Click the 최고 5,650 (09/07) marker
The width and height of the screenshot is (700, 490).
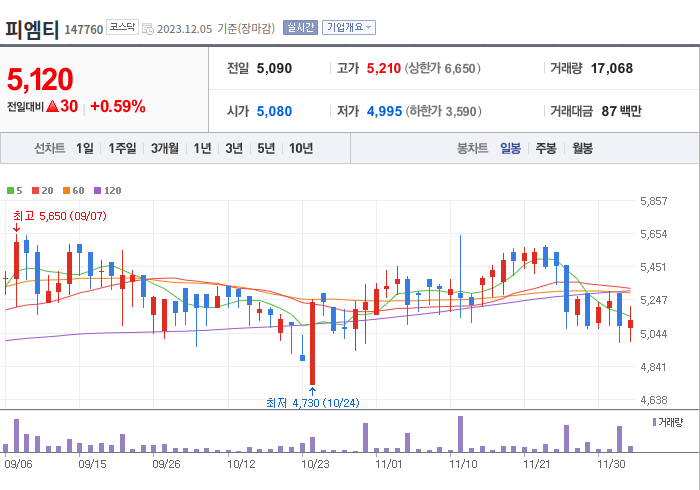60,216
